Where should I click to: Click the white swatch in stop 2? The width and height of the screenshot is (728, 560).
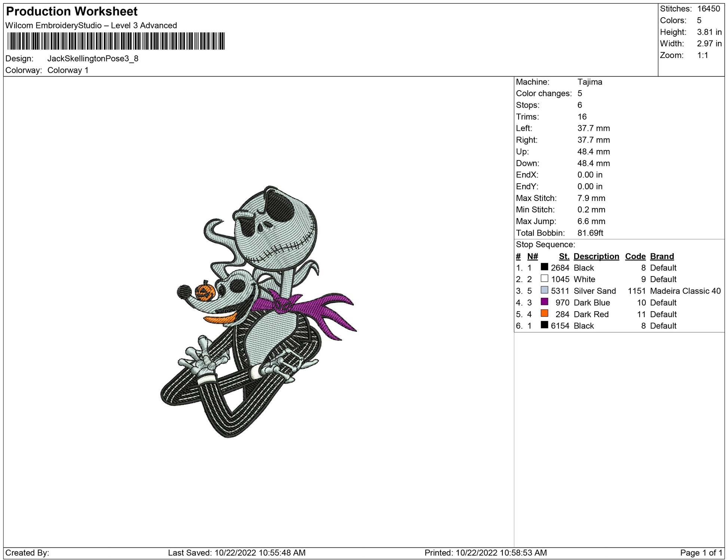544,279
